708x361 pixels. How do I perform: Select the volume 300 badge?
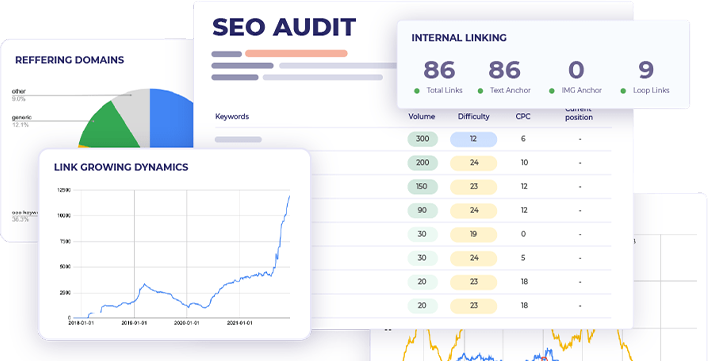tap(423, 139)
